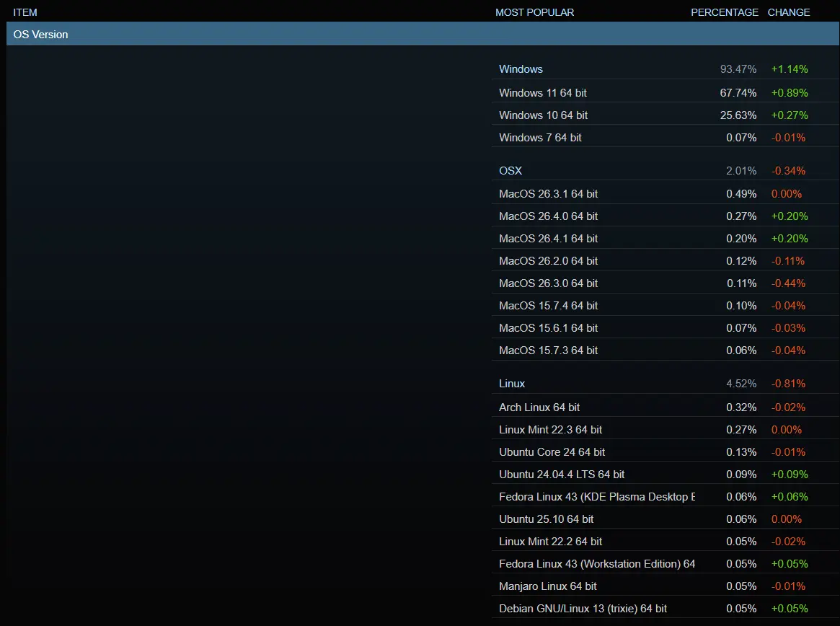Select the Ubuntu Core 24 64 bit row
This screenshot has width=840, height=626.
666,451
